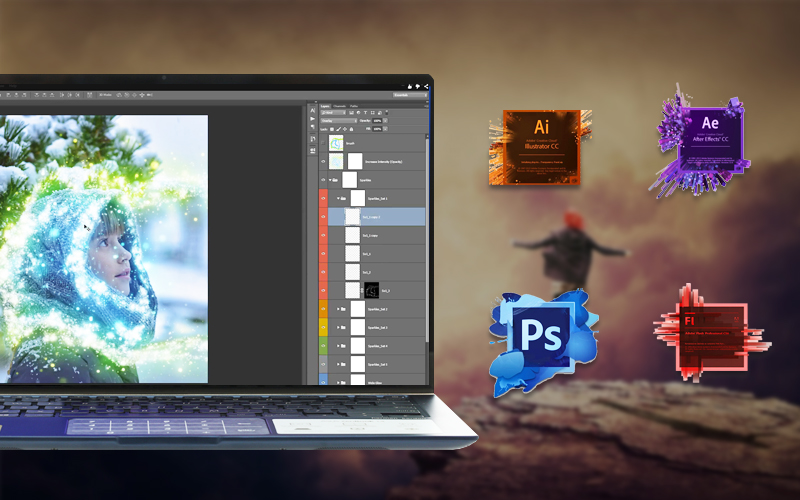Image resolution: width=800 pixels, height=500 pixels.
Task: Switch to the Paths tab
Action: point(354,106)
